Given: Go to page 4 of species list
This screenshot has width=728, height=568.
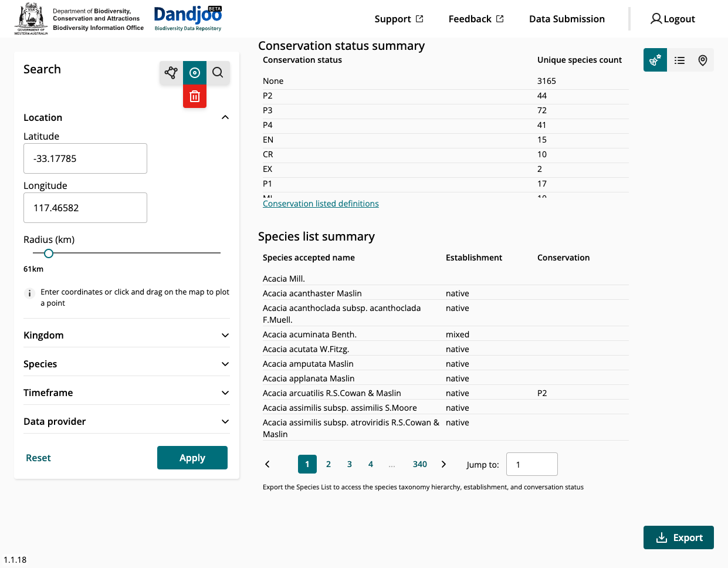Looking at the screenshot, I should pos(371,464).
